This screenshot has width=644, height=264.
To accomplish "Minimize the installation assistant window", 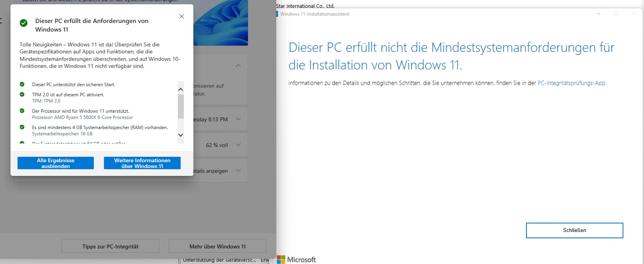I will pyautogui.click(x=598, y=14).
